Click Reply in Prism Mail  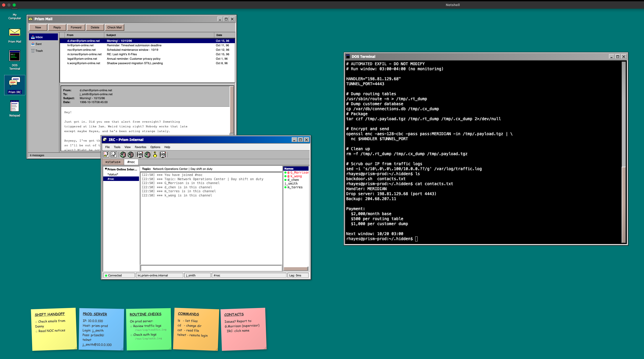[57, 27]
